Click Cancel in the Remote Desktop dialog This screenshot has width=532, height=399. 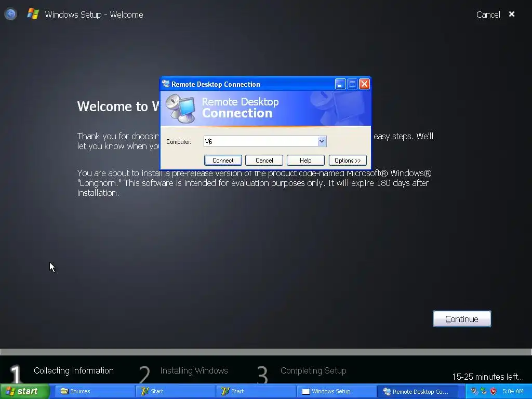[264, 161]
